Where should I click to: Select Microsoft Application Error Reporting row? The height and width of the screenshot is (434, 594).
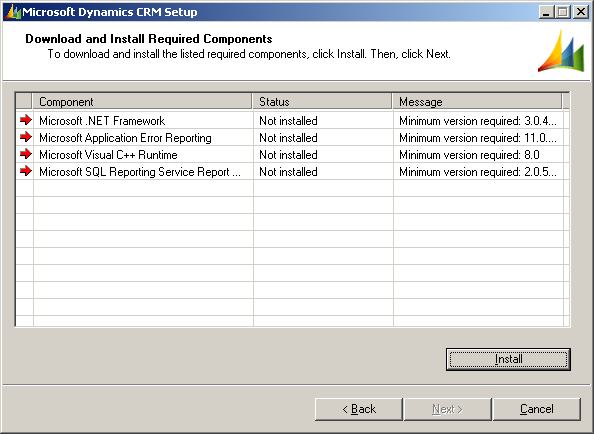click(x=290, y=137)
